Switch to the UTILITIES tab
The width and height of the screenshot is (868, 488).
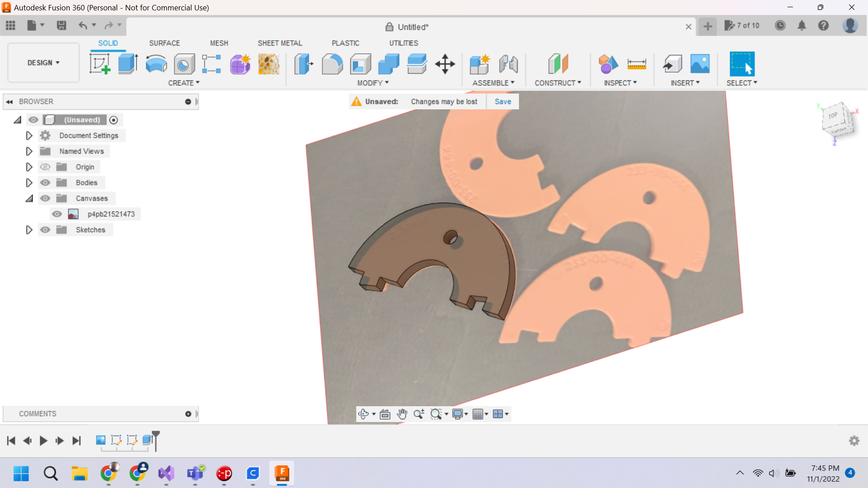click(x=404, y=43)
